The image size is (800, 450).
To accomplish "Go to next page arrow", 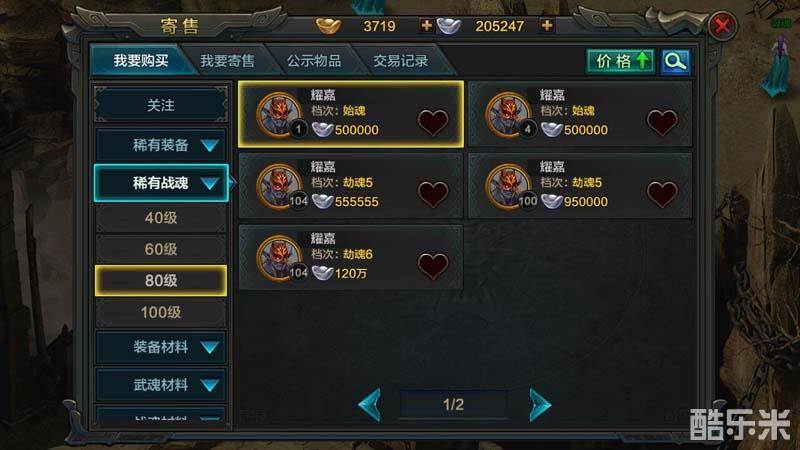I will [x=540, y=405].
